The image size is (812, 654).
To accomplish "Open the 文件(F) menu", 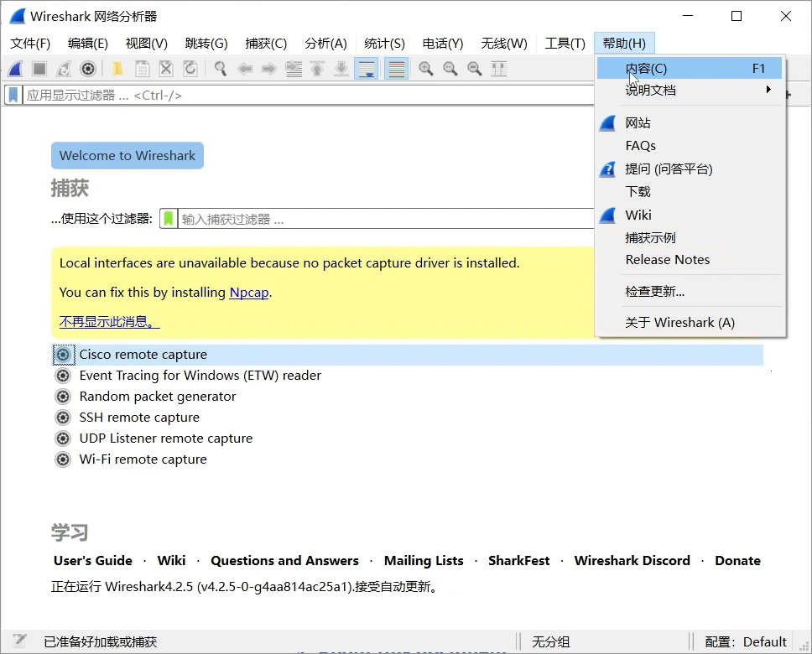I will click(x=30, y=44).
